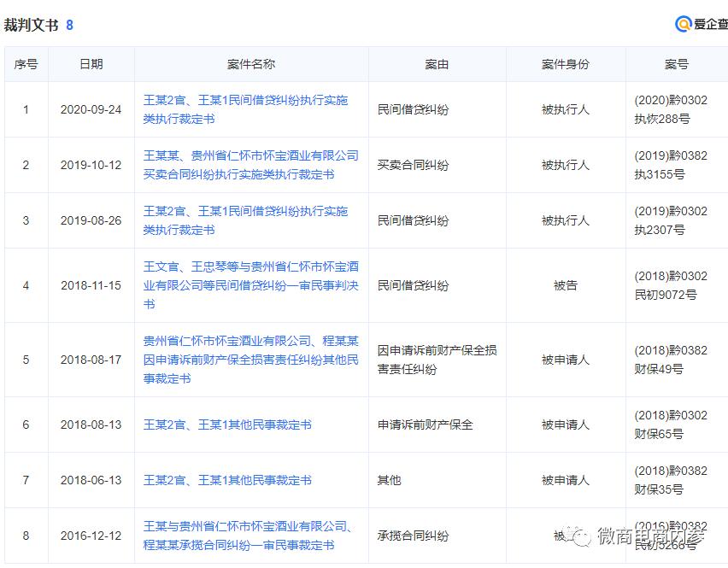Select the date 2018-08-13
This screenshot has width=728, height=568.
[x=91, y=425]
